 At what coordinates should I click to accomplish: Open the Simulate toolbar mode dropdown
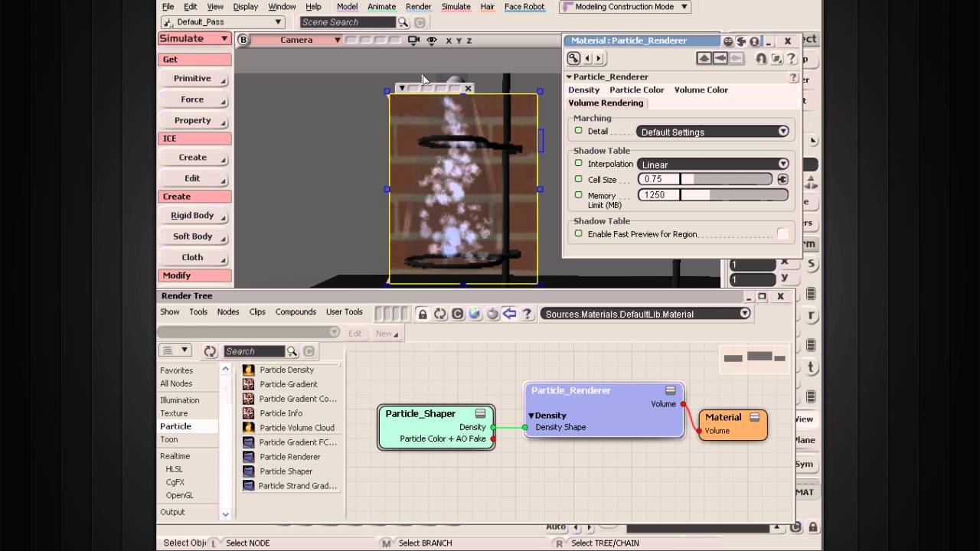click(x=194, y=38)
